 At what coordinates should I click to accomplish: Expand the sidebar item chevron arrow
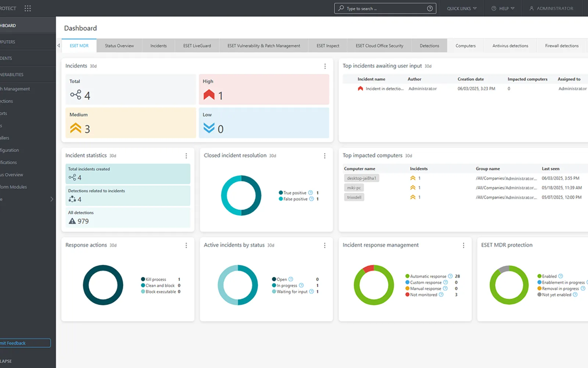[x=52, y=199]
